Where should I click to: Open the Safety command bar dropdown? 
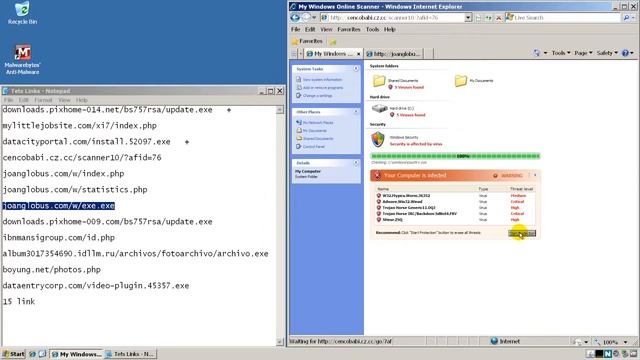[x=607, y=53]
